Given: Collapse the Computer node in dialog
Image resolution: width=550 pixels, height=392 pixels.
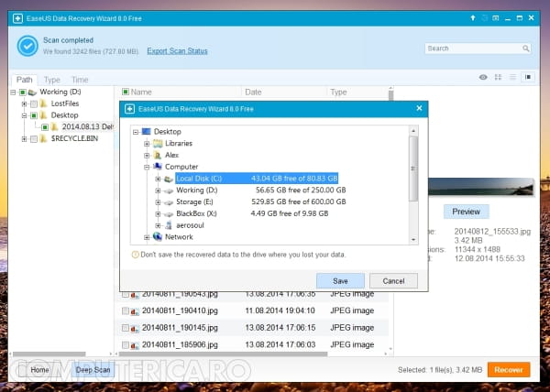Looking at the screenshot, I should (x=147, y=167).
